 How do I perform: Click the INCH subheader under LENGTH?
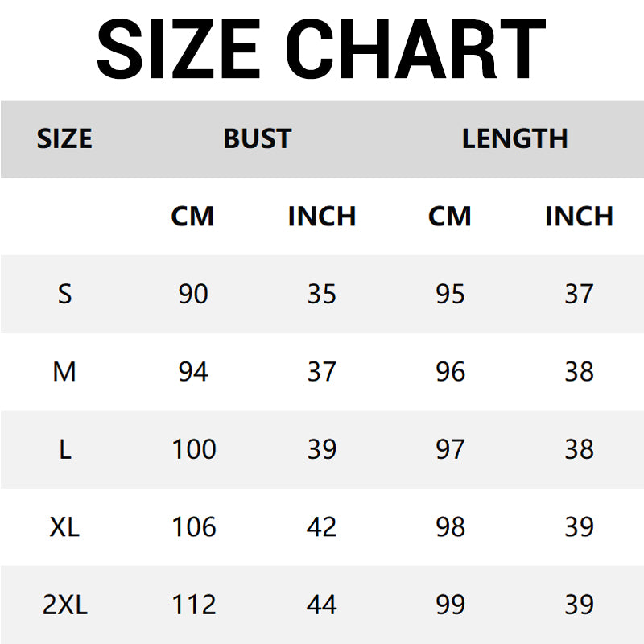[x=579, y=217]
